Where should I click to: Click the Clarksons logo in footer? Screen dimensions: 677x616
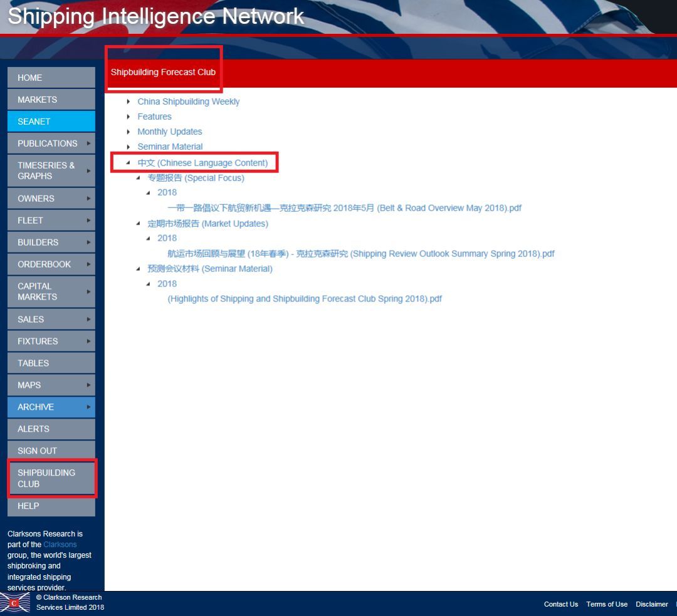tap(16, 603)
